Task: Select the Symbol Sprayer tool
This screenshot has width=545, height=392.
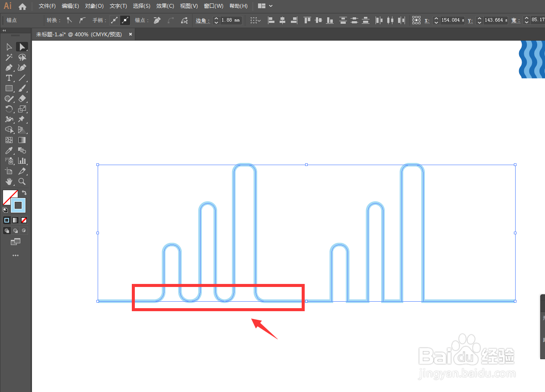Action: (9, 161)
